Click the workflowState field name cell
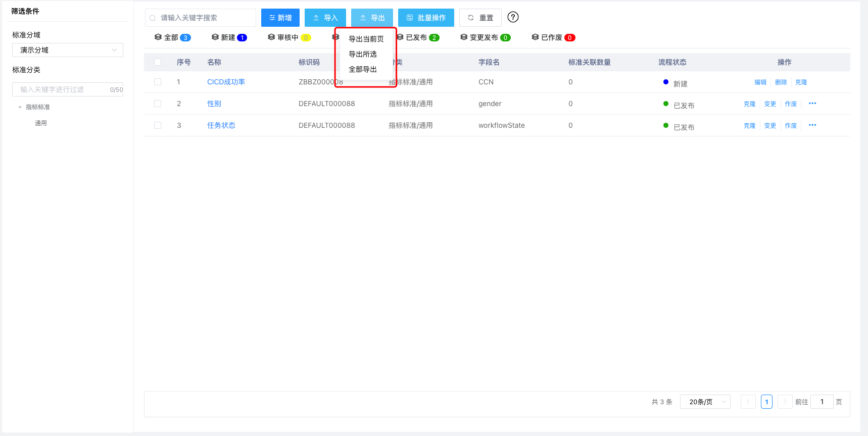Screen dimensions: 868x436 (502, 125)
